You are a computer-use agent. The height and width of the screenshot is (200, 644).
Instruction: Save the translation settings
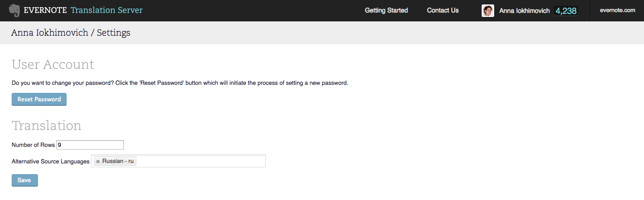pos(25,180)
